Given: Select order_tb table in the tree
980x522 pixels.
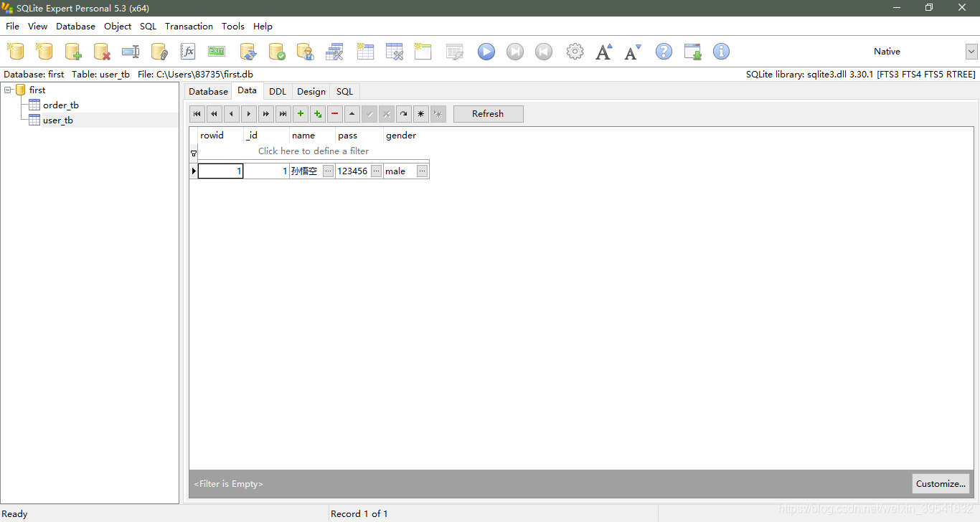Looking at the screenshot, I should [61, 105].
